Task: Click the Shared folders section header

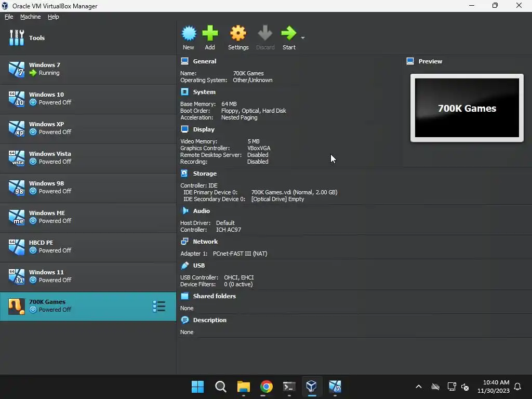Action: pyautogui.click(x=215, y=296)
